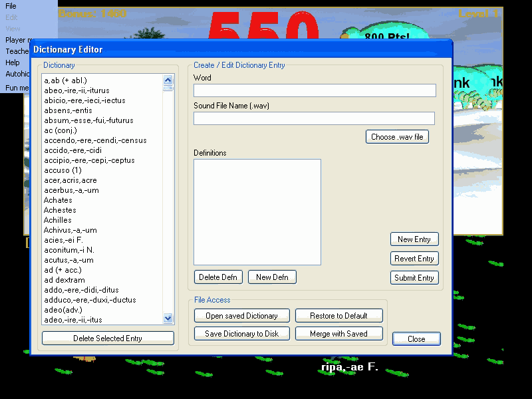Click Submit Entry to save the word

pos(414,278)
